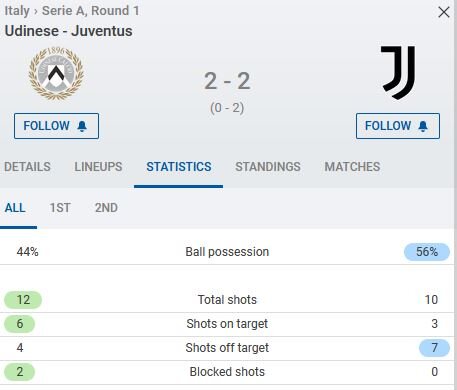
Task: Click the 2 - 2 final score
Action: pyautogui.click(x=227, y=81)
